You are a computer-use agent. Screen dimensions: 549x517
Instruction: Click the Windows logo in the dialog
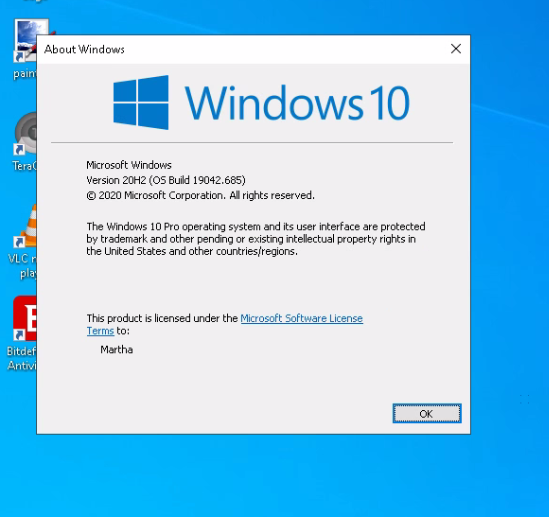click(141, 102)
